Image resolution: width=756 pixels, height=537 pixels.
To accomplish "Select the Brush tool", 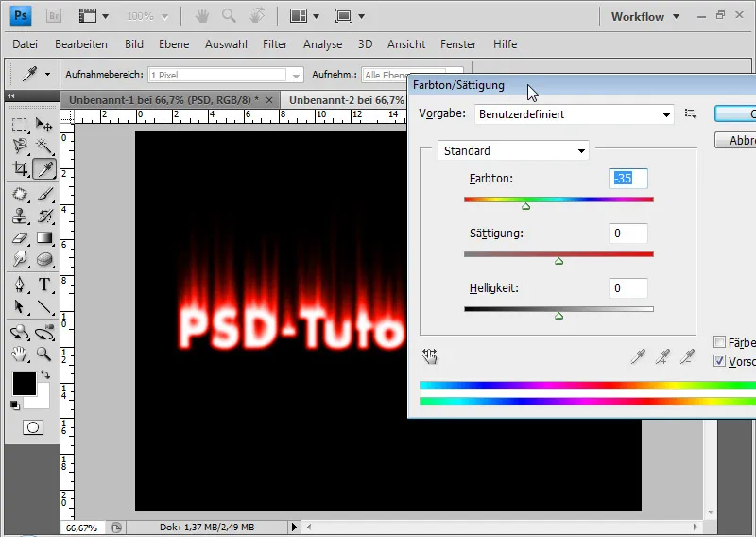I will click(44, 195).
